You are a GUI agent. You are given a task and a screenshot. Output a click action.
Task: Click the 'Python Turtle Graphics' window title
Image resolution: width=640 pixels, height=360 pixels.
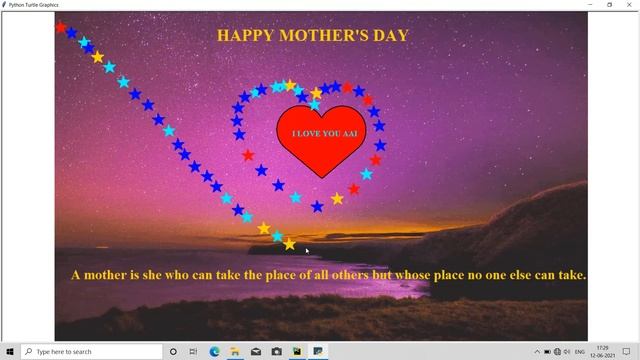pyautogui.click(x=33, y=5)
